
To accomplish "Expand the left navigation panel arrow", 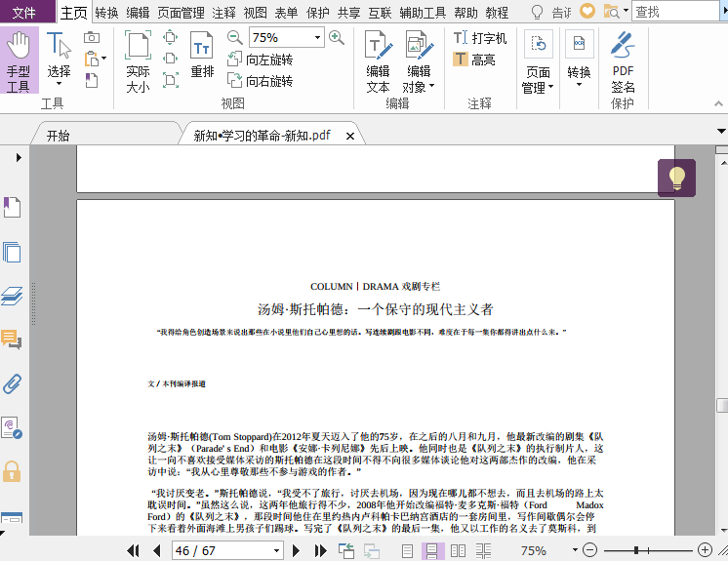I will [19, 157].
